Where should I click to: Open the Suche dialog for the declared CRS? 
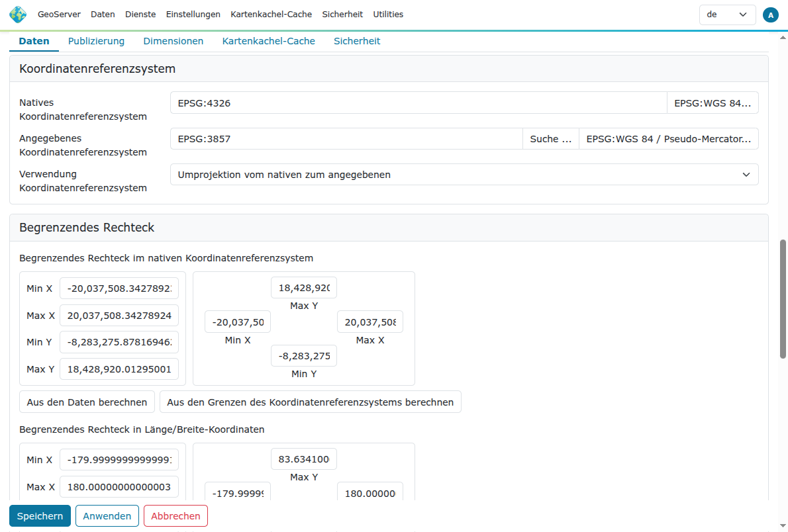550,138
